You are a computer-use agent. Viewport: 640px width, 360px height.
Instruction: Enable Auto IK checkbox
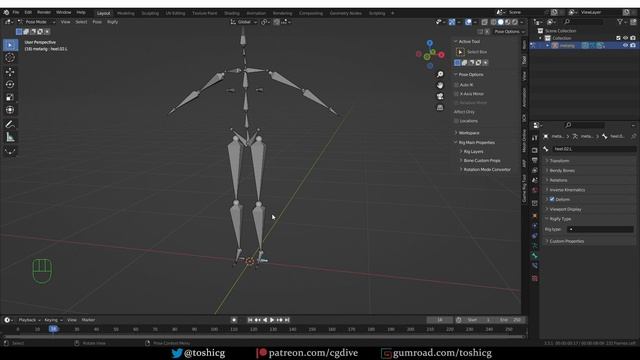coord(456,85)
